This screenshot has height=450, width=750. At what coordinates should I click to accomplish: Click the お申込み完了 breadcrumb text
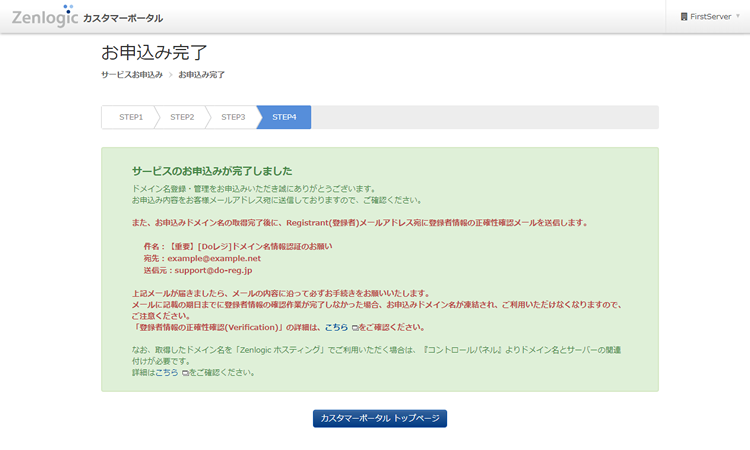tap(201, 75)
